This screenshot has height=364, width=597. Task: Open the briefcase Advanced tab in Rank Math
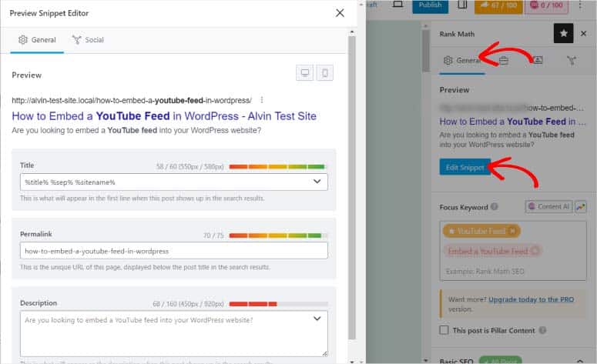[503, 60]
